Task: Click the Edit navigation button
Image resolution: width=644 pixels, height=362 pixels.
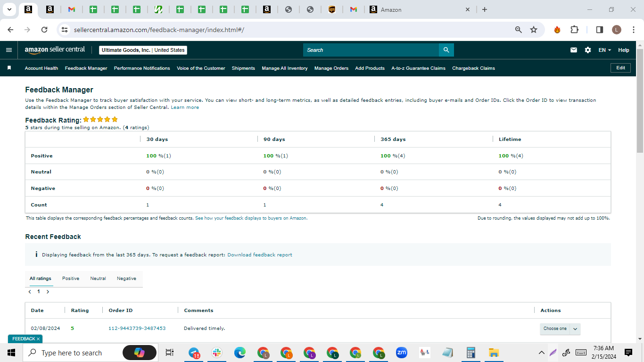Action: click(620, 68)
